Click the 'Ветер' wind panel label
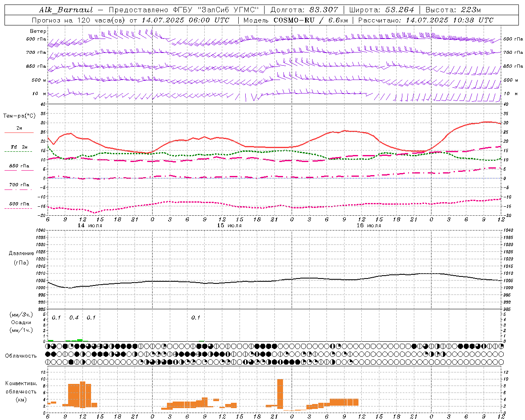 [38, 31]
